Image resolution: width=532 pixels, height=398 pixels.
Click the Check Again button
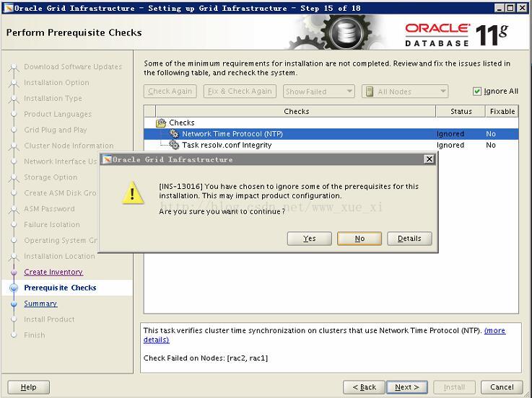170,92
